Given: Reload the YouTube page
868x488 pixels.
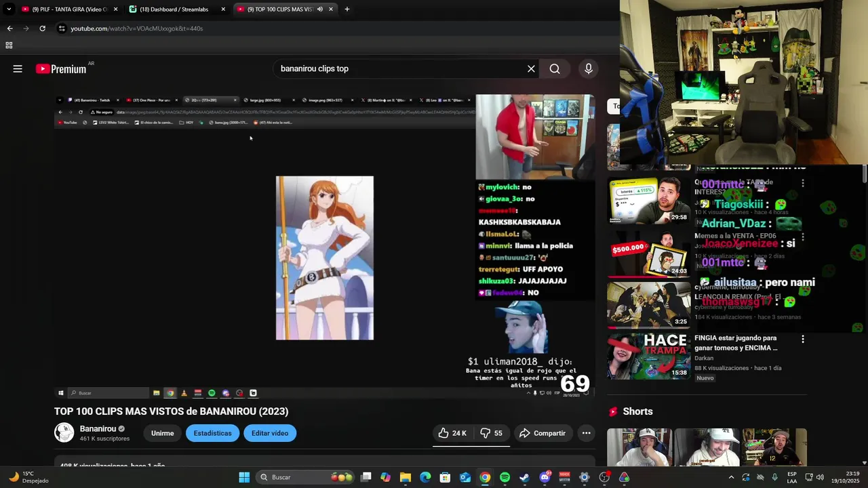Looking at the screenshot, I should tap(42, 28).
